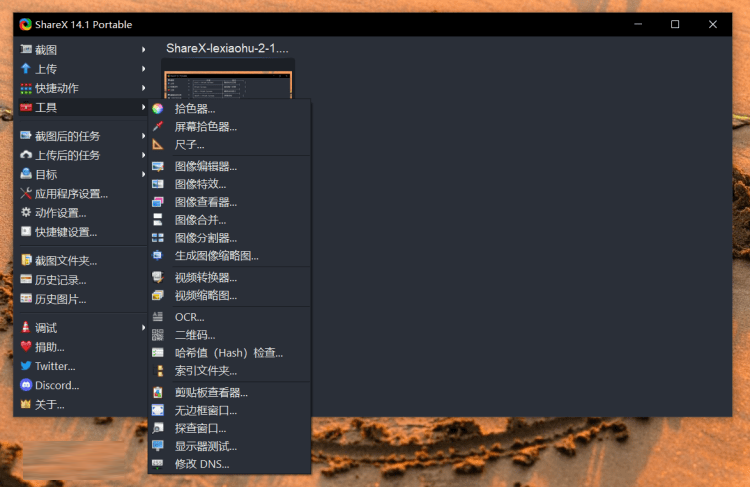Expand the 上传后的任务 submenu arrow
Screen dimensions: 750x487
coord(143,155)
